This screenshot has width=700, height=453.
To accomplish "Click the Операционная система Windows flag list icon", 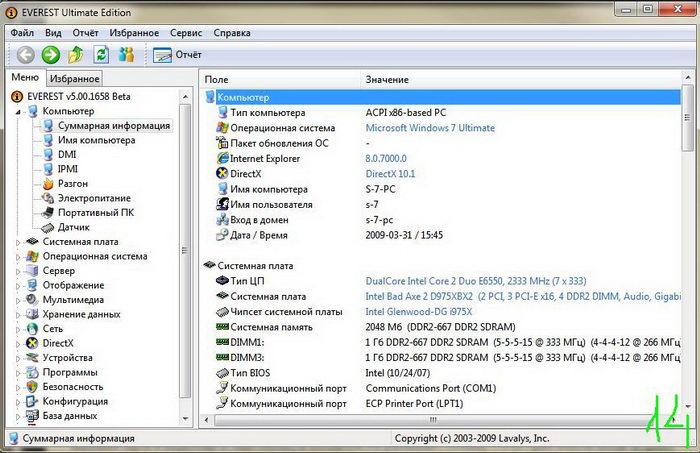I will point(222,128).
